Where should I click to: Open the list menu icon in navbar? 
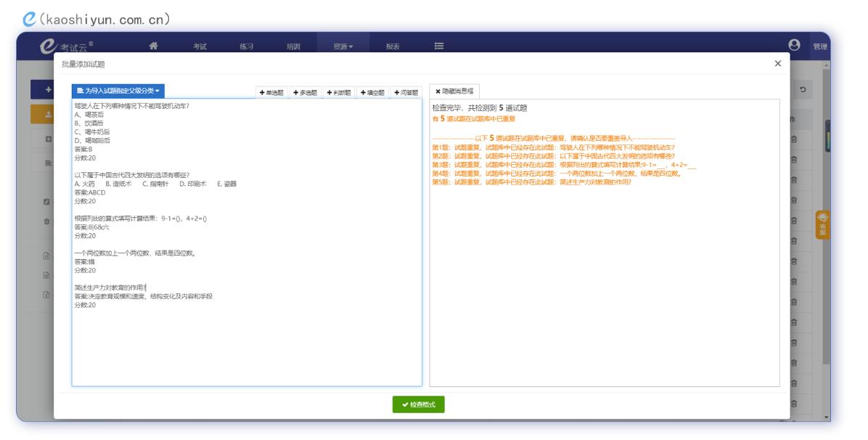click(x=439, y=46)
